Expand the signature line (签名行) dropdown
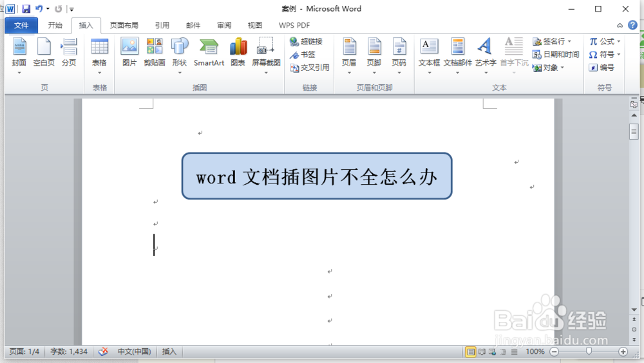The image size is (644, 363). pyautogui.click(x=569, y=41)
